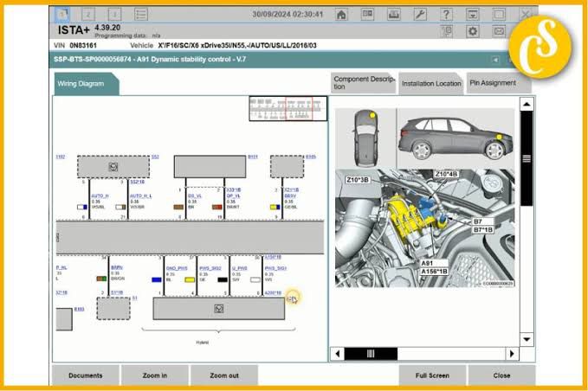
Task: Click the U_PWS signal link
Action: point(239,268)
